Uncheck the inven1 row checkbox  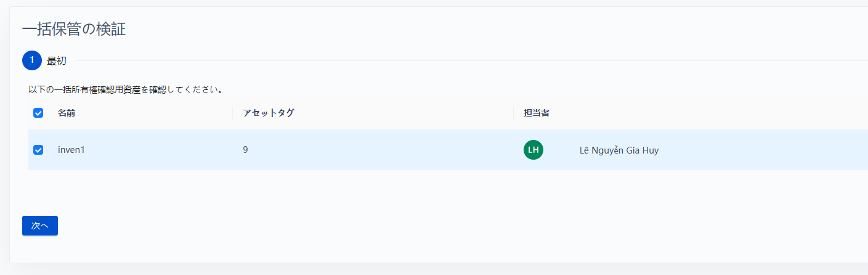(x=38, y=150)
